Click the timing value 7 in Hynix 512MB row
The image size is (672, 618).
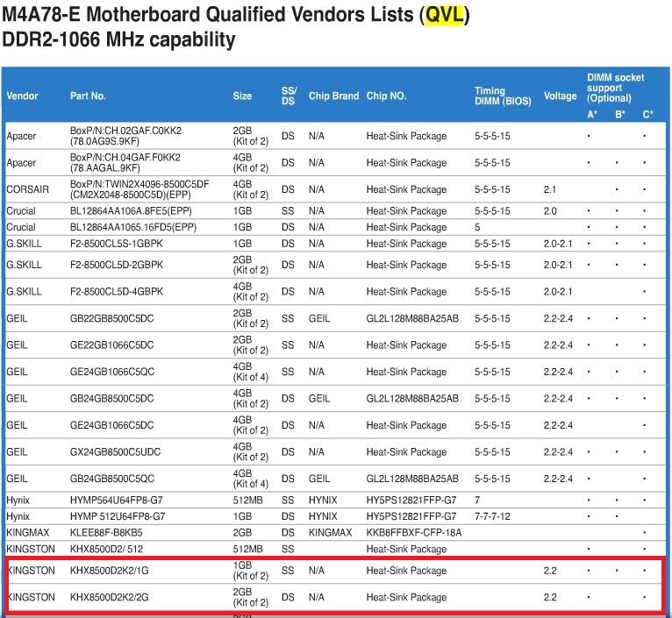(x=477, y=501)
